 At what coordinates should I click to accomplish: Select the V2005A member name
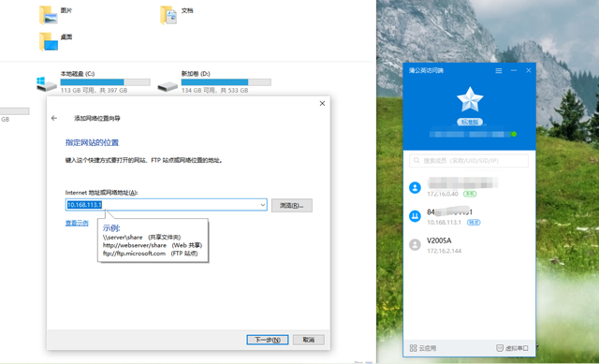point(439,240)
